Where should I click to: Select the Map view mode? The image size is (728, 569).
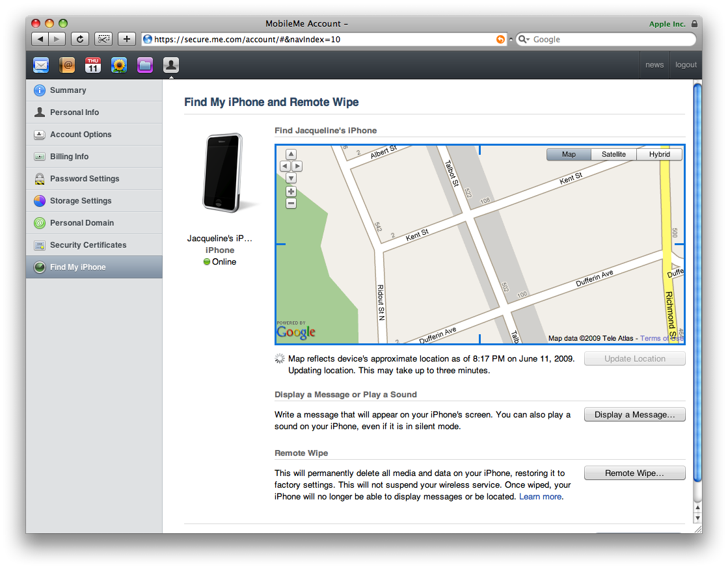(x=569, y=155)
